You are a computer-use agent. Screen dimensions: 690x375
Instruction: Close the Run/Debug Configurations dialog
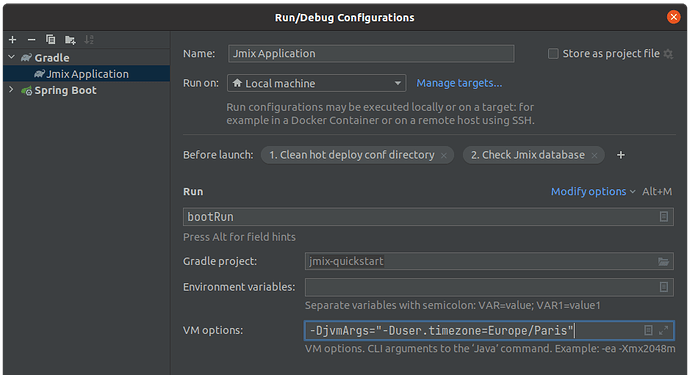(x=673, y=17)
